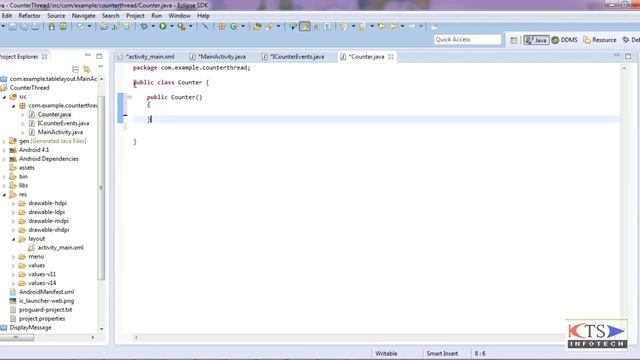The height and width of the screenshot is (360, 640).
Task: Close the Counter.java editor tab
Action: click(x=391, y=57)
